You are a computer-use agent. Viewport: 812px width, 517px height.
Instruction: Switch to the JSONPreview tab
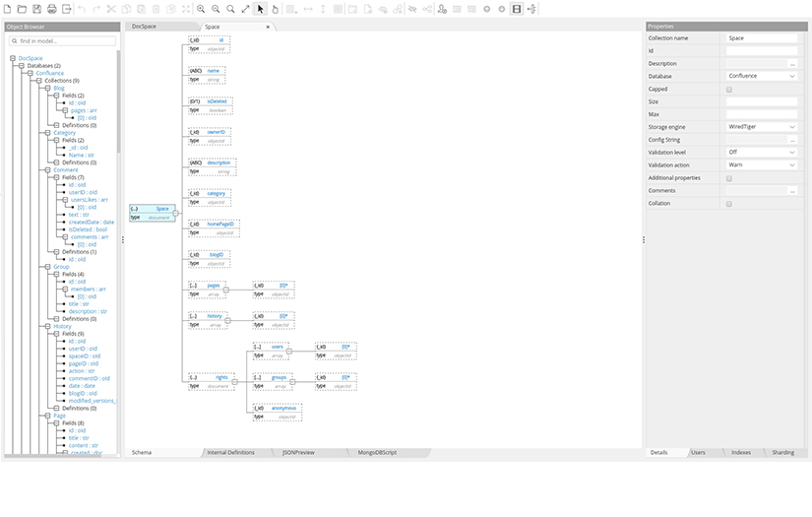[x=298, y=453]
